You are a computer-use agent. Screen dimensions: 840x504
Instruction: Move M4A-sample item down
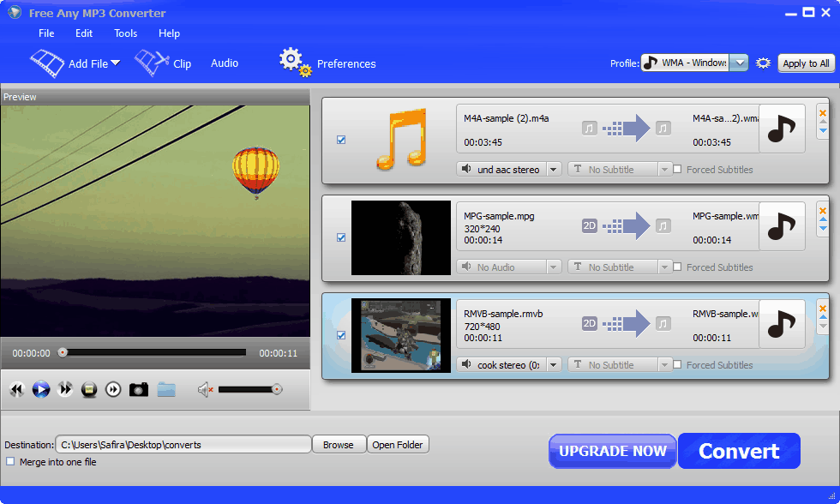823,130
